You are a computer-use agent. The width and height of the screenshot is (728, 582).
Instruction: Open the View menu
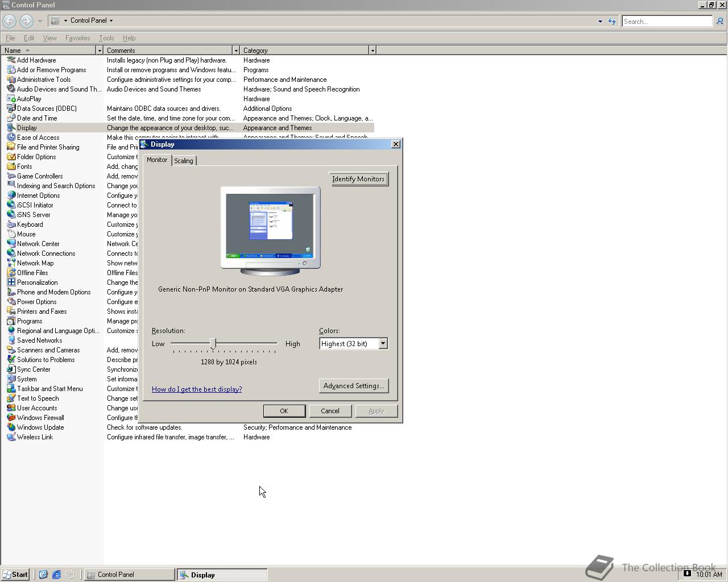click(x=49, y=38)
